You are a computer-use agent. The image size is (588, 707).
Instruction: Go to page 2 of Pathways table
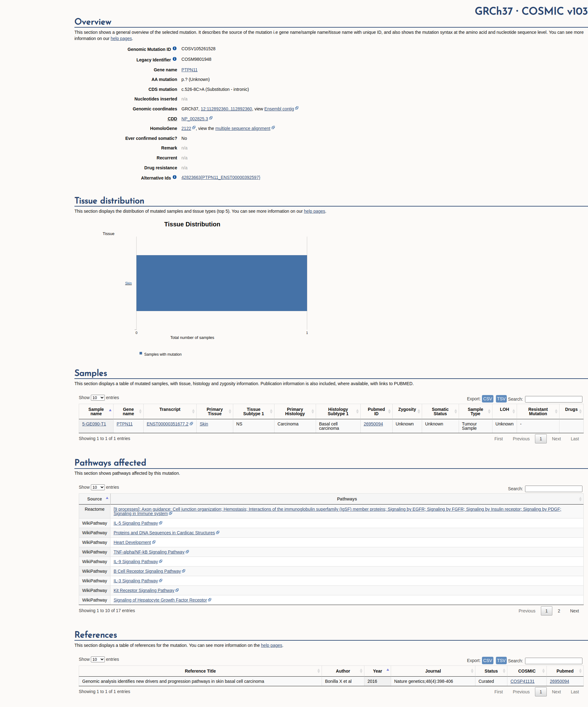click(x=559, y=611)
